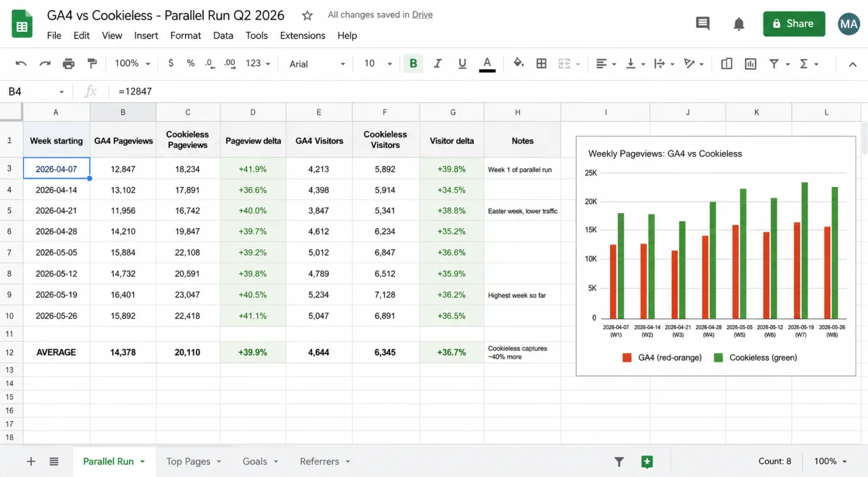Screen dimensions: 868x477
Task: Select the AVERAGE row label cell
Action: (56, 352)
